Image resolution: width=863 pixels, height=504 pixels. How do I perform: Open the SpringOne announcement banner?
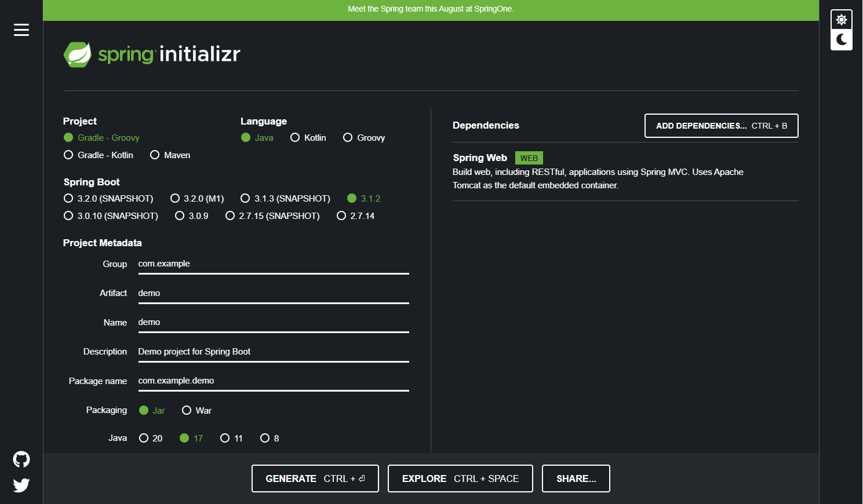click(431, 9)
